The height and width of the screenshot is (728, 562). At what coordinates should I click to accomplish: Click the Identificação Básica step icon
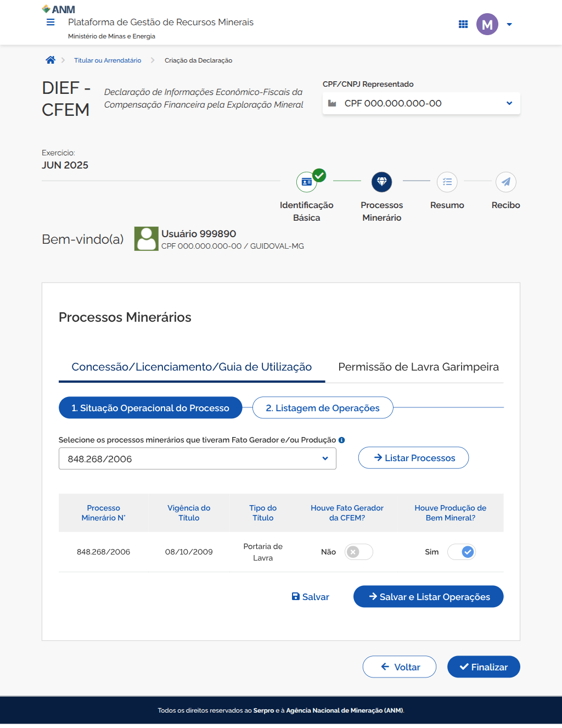pos(307,182)
